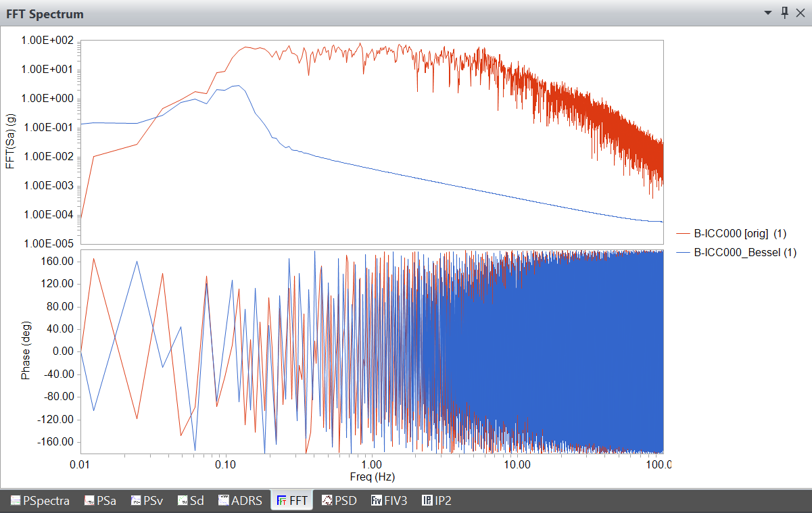Image resolution: width=812 pixels, height=513 pixels.
Task: Select the B-ICC000 [orig] legend entry
Action: 740,234
